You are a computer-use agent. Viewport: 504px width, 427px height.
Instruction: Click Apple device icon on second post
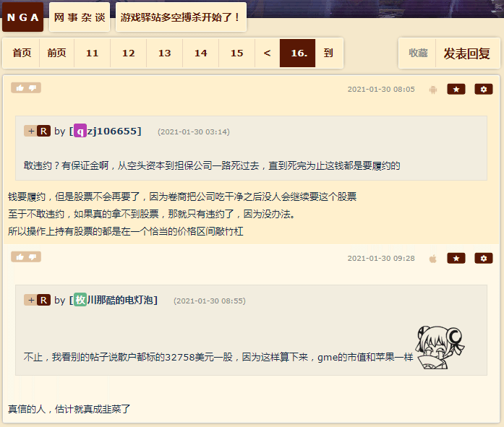click(433, 259)
